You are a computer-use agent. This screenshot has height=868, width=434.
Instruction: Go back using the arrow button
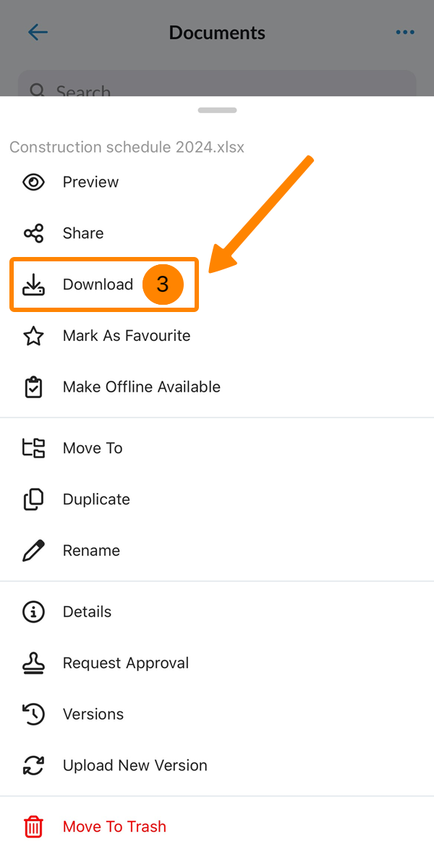click(38, 33)
